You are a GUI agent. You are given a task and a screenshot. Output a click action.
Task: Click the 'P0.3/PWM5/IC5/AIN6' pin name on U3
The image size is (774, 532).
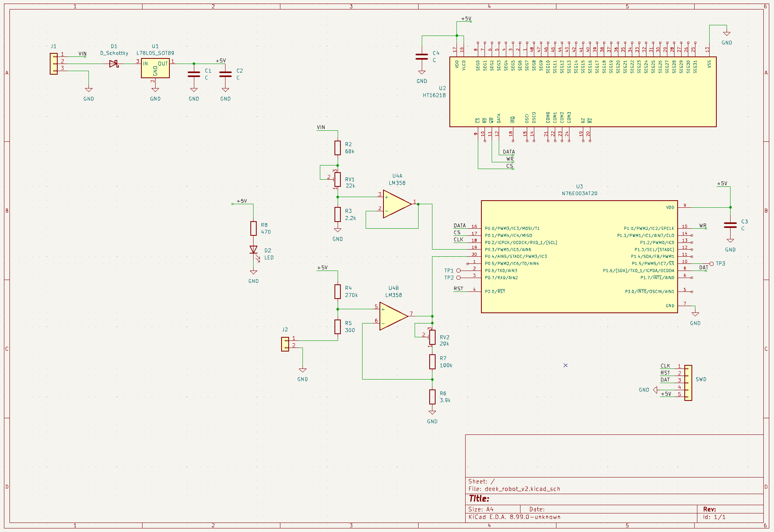tap(508, 250)
